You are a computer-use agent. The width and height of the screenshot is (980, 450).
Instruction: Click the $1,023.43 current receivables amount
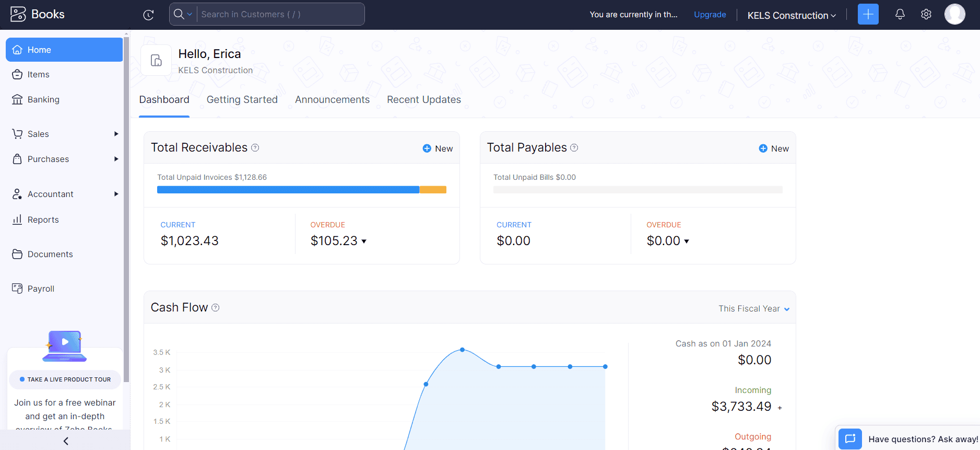coord(190,241)
